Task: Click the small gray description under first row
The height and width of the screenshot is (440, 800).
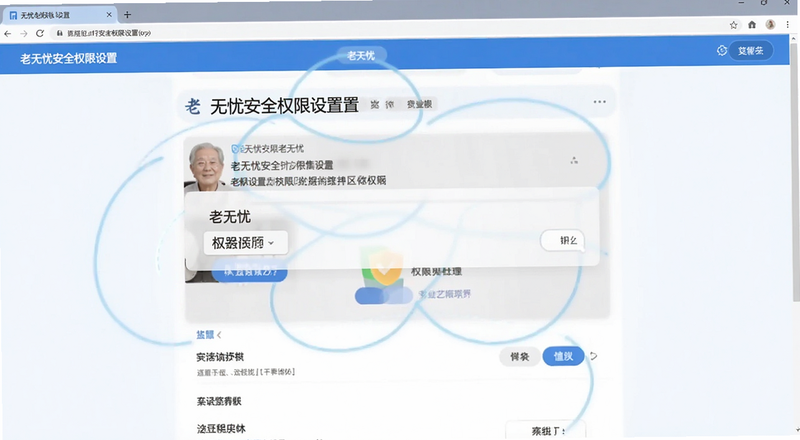Action: coord(246,372)
